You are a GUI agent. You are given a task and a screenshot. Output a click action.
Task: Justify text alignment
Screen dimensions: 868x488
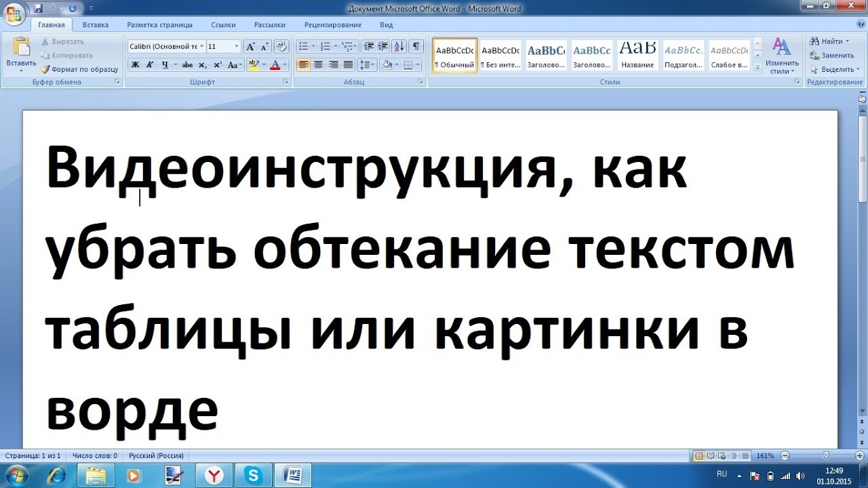tap(348, 65)
